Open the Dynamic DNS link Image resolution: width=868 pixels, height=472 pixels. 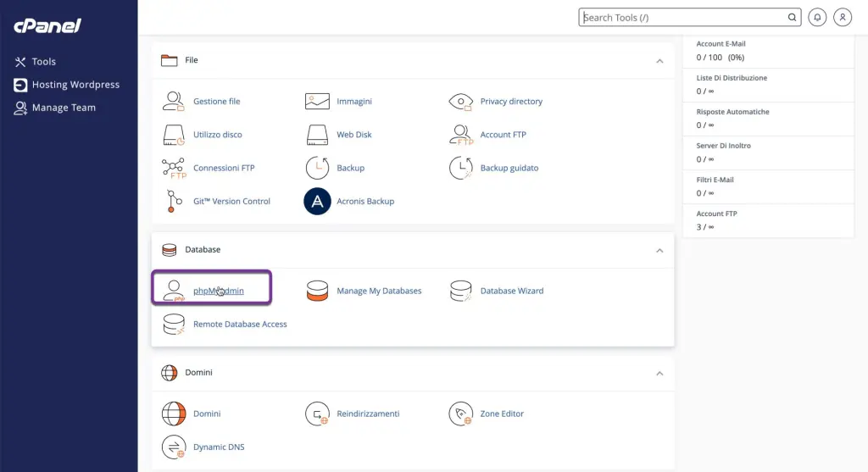click(219, 447)
